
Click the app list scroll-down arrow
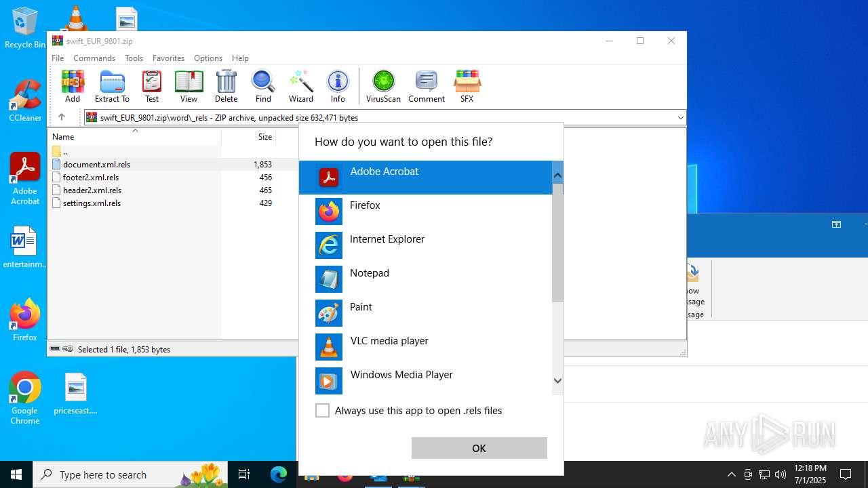click(x=557, y=381)
